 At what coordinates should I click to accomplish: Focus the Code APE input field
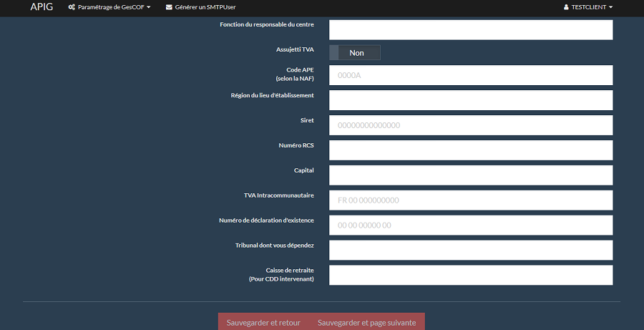pyautogui.click(x=470, y=75)
